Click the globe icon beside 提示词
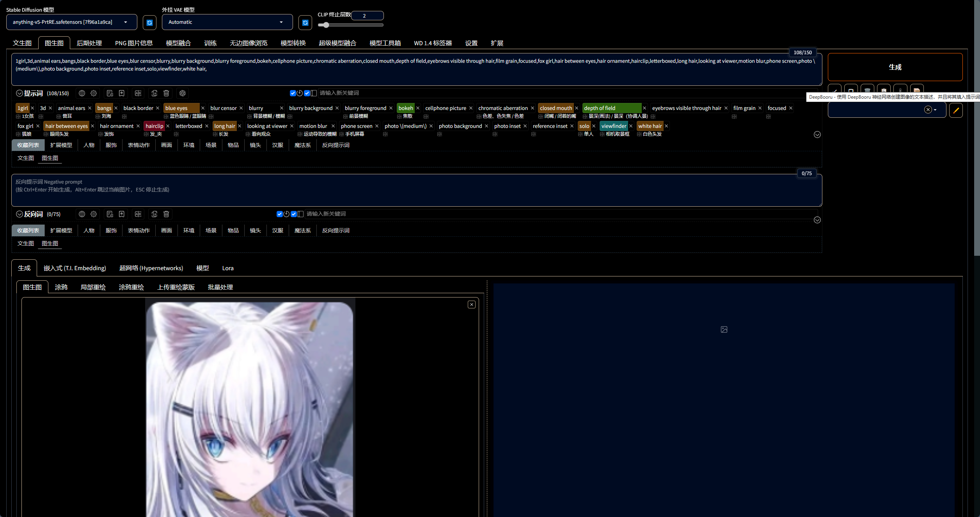The image size is (980, 517). coord(82,93)
